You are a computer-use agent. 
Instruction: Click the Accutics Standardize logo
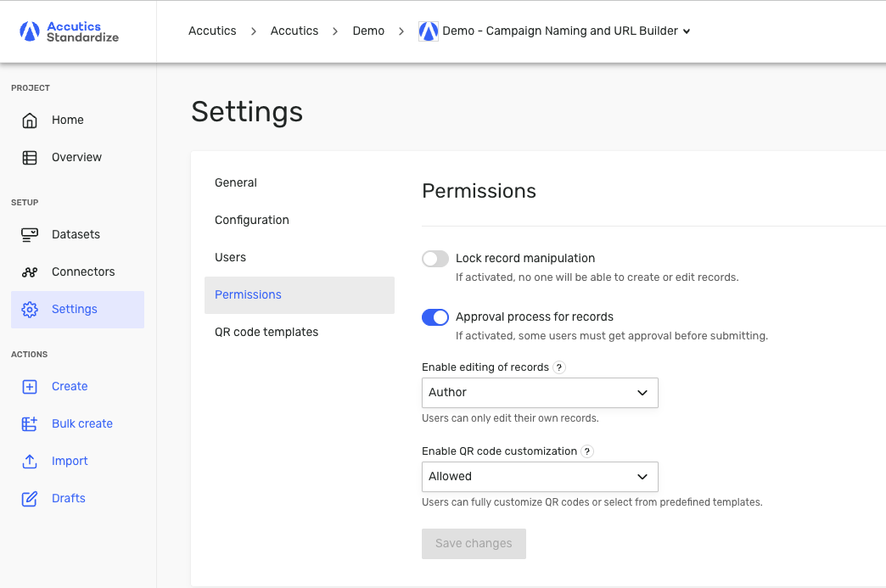click(70, 31)
